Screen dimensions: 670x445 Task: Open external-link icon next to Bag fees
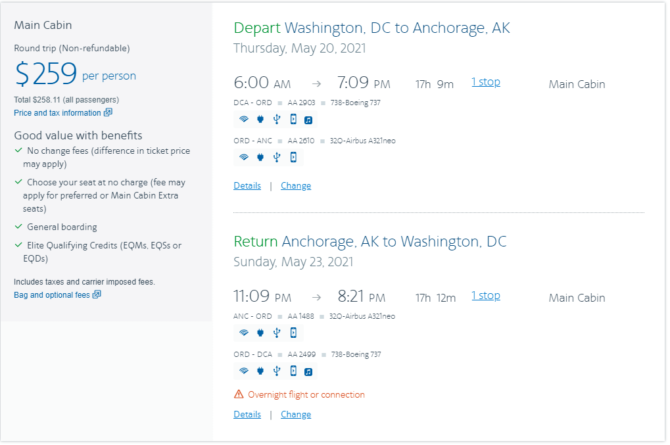(x=97, y=294)
